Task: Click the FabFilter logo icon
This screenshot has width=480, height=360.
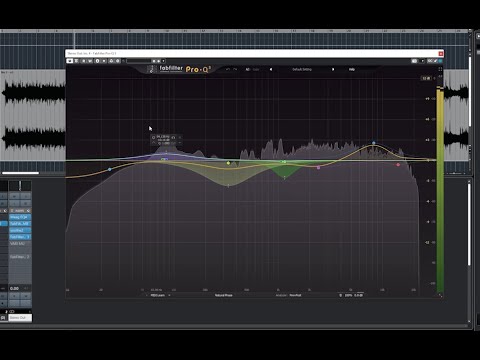Action: click(x=151, y=69)
